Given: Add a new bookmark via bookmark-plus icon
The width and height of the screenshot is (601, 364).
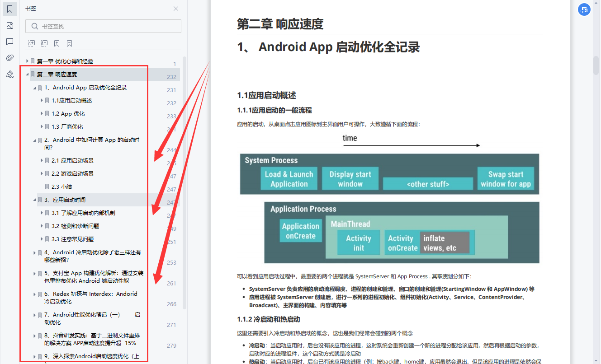Looking at the screenshot, I should tap(56, 42).
